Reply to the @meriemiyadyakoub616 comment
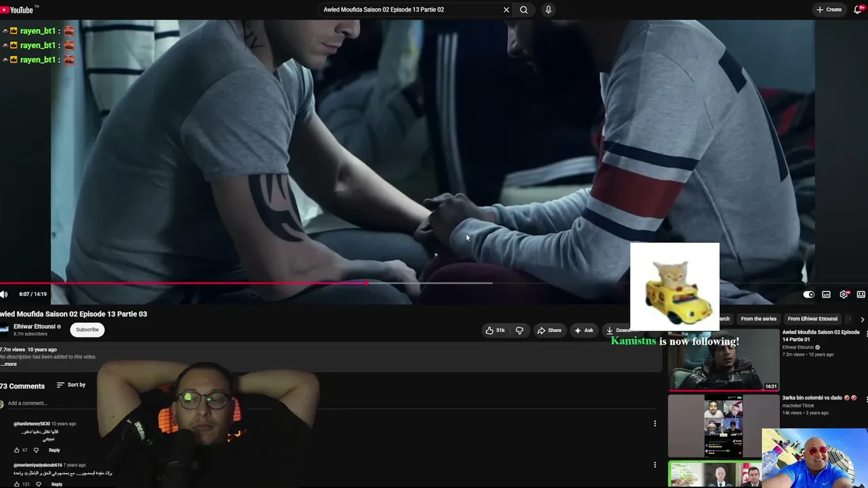The height and width of the screenshot is (488, 868). [x=57, y=484]
